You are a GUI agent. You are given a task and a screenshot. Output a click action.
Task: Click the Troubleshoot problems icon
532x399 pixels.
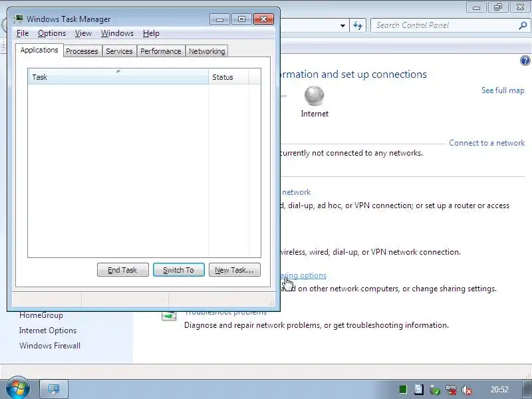pos(169,315)
